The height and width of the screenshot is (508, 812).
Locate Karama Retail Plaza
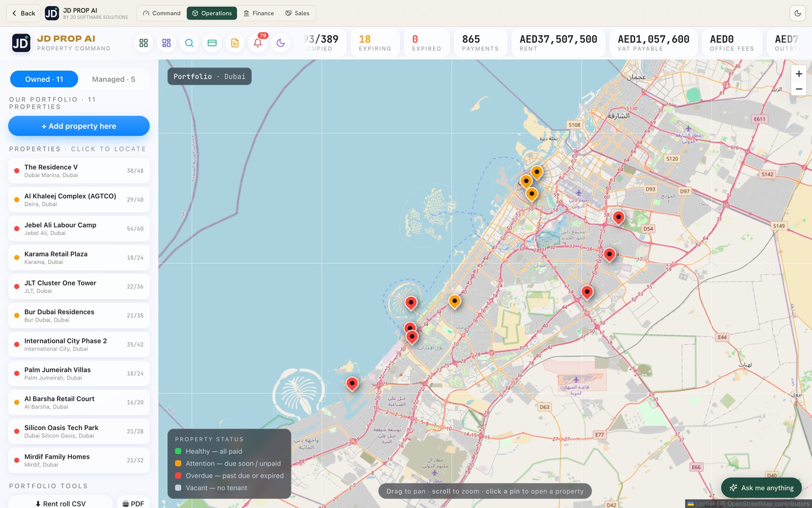79,258
